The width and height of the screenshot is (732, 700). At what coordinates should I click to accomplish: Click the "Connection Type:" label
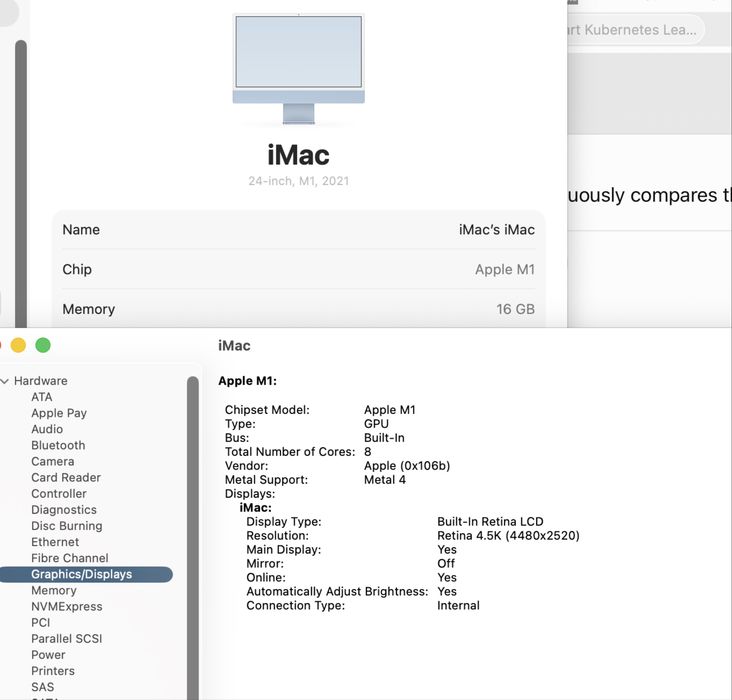point(296,606)
